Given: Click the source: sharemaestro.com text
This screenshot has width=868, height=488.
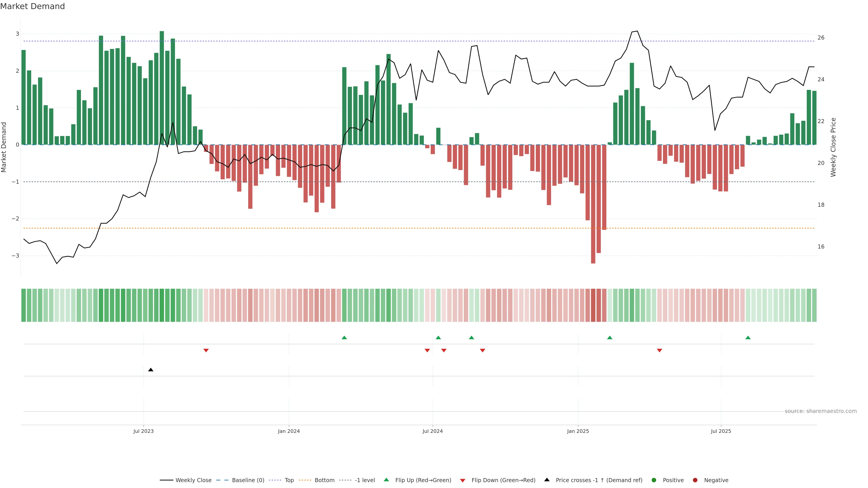Looking at the screenshot, I should point(821,411).
